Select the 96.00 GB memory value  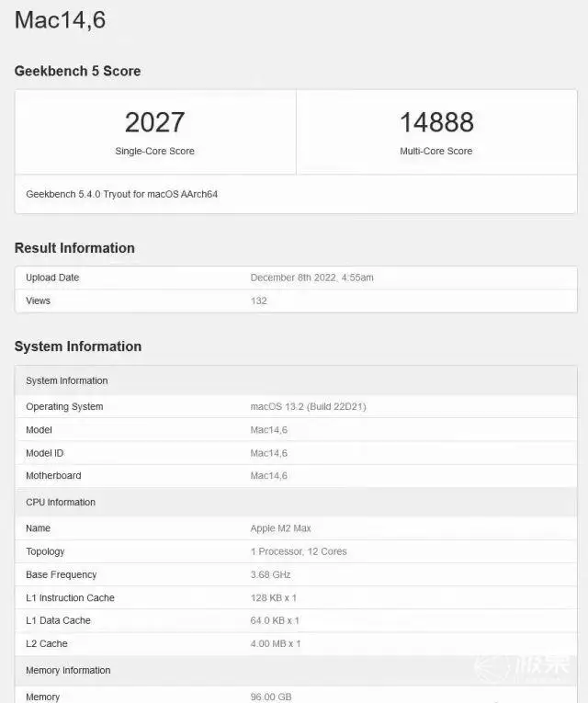[271, 697]
